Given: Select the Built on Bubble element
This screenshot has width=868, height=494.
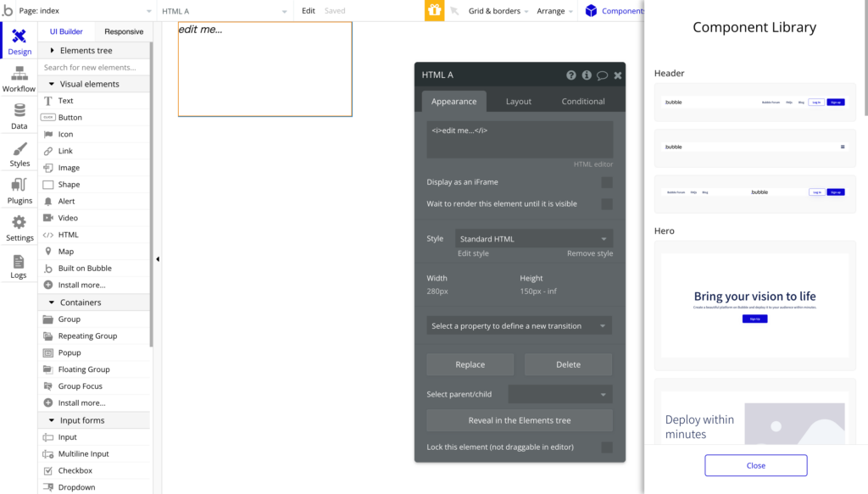Looking at the screenshot, I should [x=95, y=269].
